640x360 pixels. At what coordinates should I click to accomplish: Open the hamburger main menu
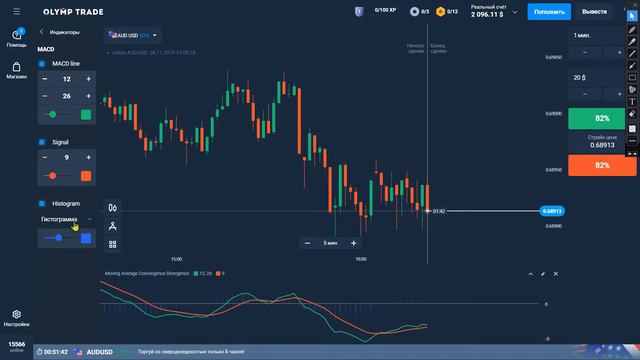point(16,11)
